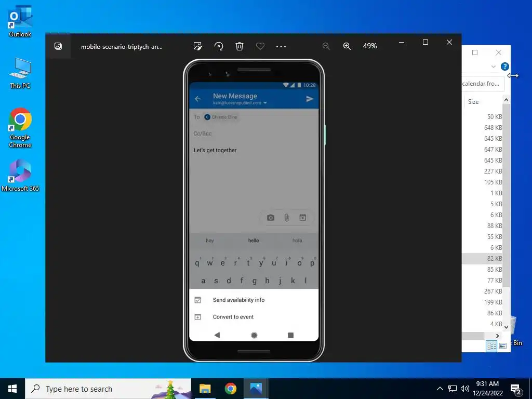Image resolution: width=532 pixels, height=399 pixels.
Task: Delete the photo with the trash icon
Action: 240,46
